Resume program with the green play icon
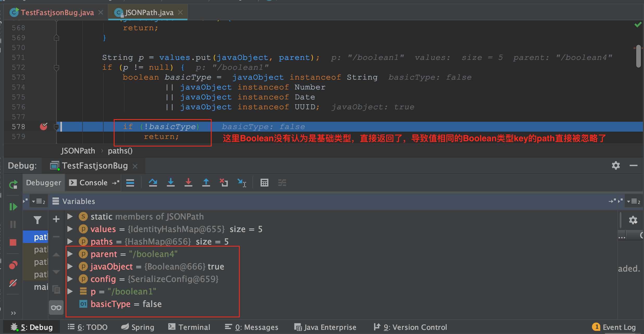This screenshot has width=644, height=334. 13,207
